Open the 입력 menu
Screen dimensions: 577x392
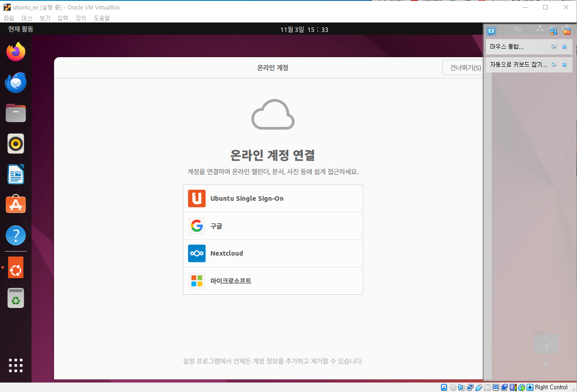pos(63,18)
